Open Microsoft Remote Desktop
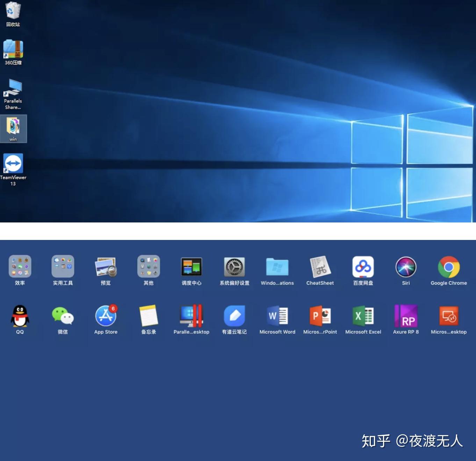The height and width of the screenshot is (461, 476). tap(449, 317)
